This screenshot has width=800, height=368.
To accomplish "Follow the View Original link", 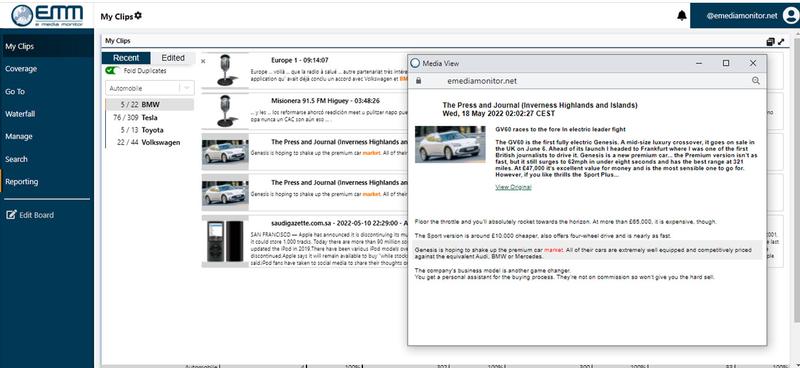I will click(513, 187).
